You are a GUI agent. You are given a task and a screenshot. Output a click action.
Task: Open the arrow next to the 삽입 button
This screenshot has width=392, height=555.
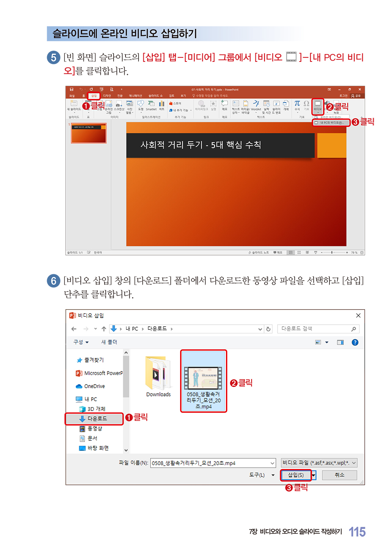pyautogui.click(x=314, y=475)
